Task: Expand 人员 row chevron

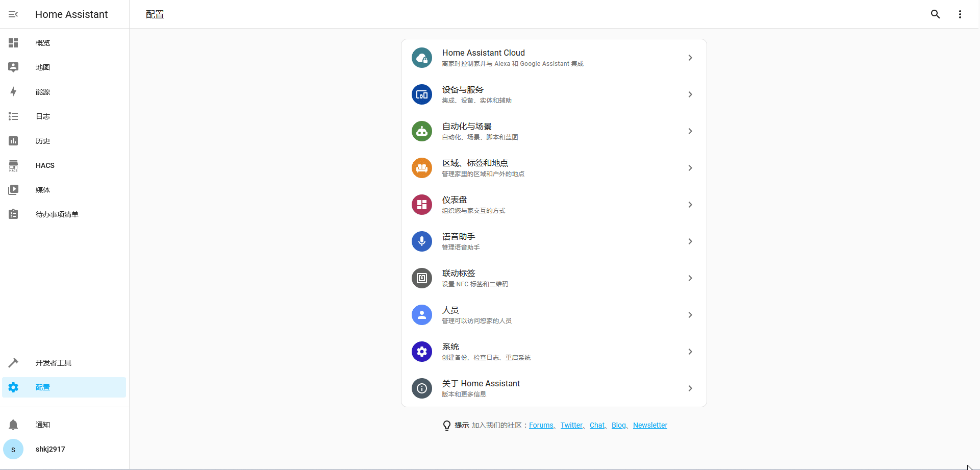Action: tap(690, 315)
